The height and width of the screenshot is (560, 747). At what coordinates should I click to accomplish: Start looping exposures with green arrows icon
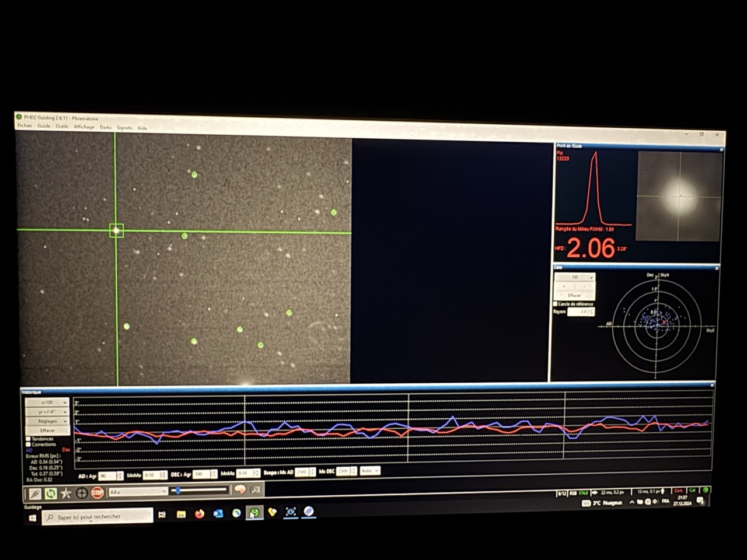pos(51,494)
